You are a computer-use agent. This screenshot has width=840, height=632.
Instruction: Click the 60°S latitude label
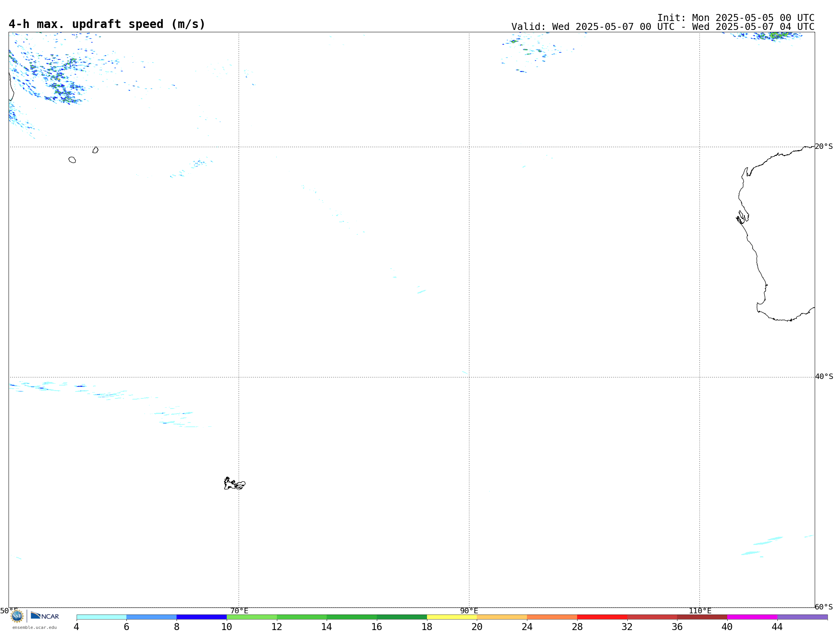pos(824,607)
